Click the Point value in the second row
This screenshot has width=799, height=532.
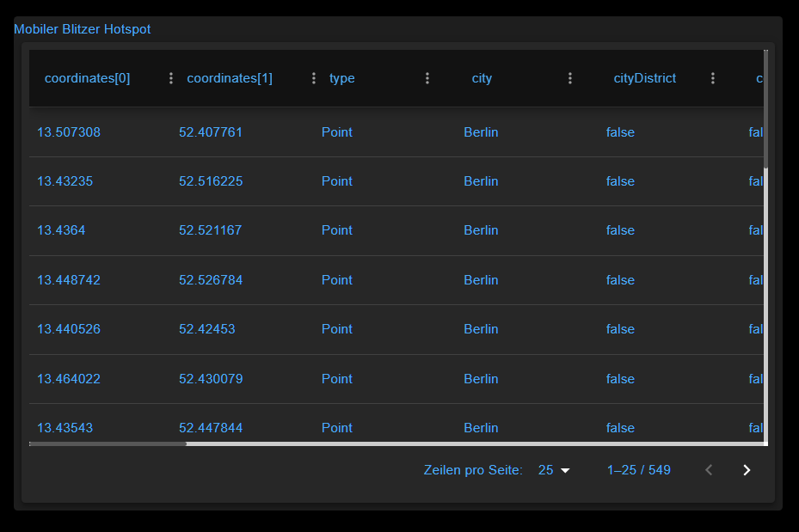coord(336,181)
